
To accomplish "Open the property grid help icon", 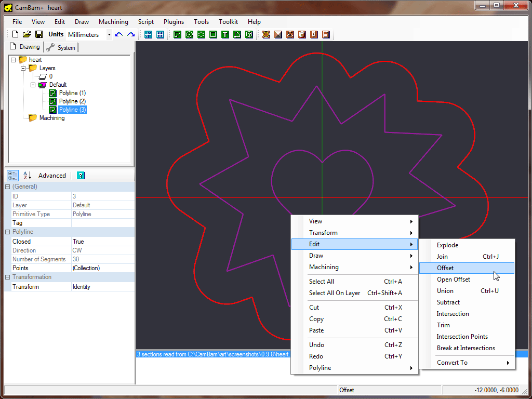I will pyautogui.click(x=81, y=176).
